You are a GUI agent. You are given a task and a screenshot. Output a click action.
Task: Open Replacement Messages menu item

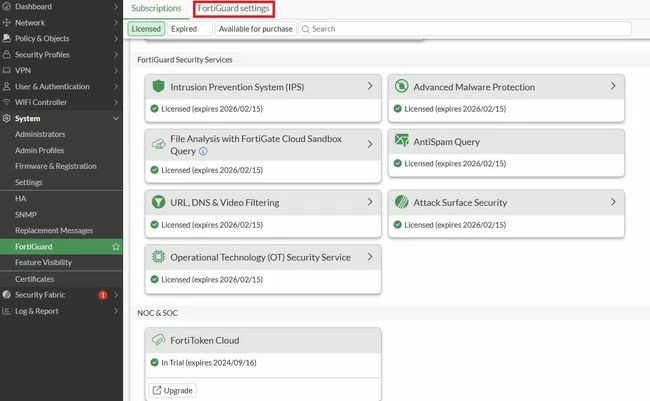(54, 230)
